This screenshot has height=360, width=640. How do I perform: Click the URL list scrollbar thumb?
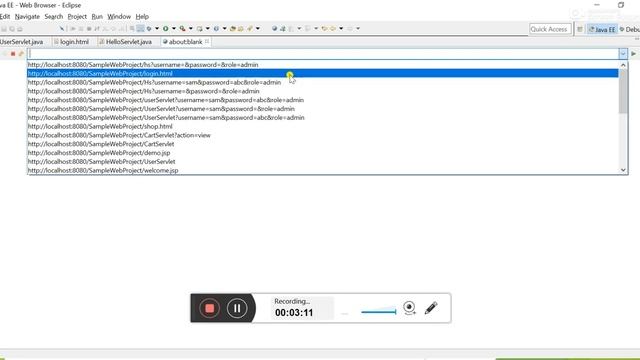[x=623, y=91]
